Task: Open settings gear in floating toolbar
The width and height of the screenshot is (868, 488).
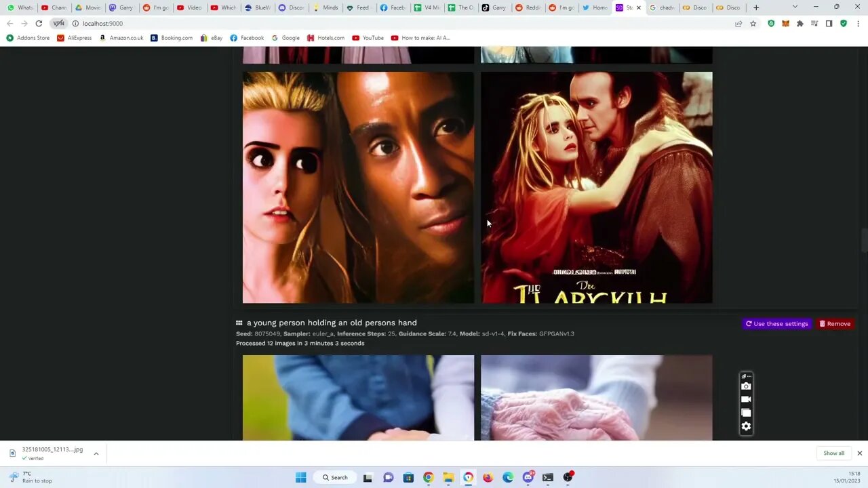Action: click(746, 426)
